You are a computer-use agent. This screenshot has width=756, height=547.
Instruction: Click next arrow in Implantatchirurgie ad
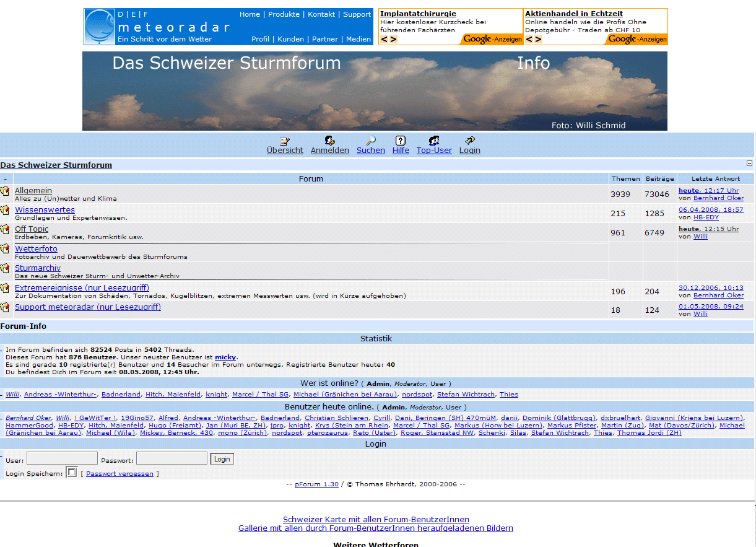coord(394,40)
